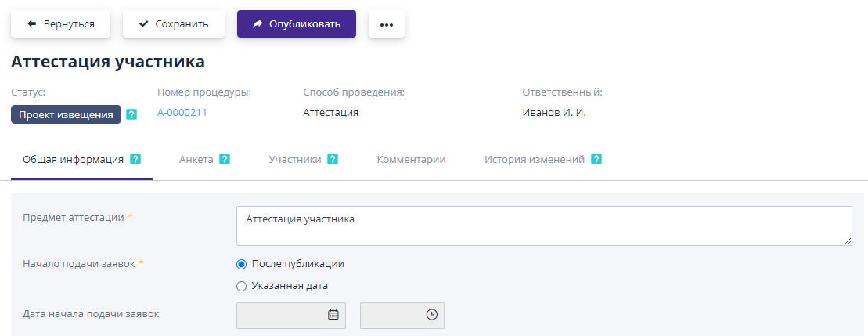Click the help icon next to status badge
This screenshot has height=336, width=868.
coord(131,115)
